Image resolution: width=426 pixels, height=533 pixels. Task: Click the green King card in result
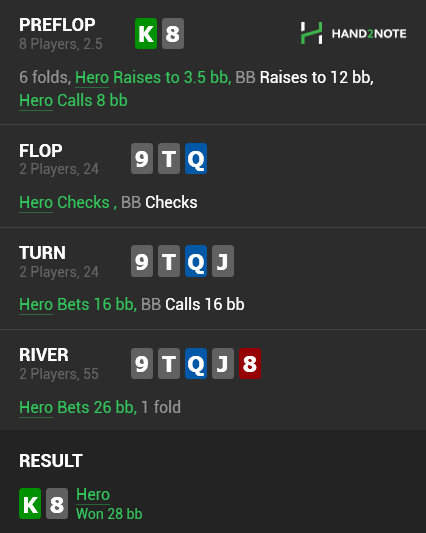[x=30, y=503]
